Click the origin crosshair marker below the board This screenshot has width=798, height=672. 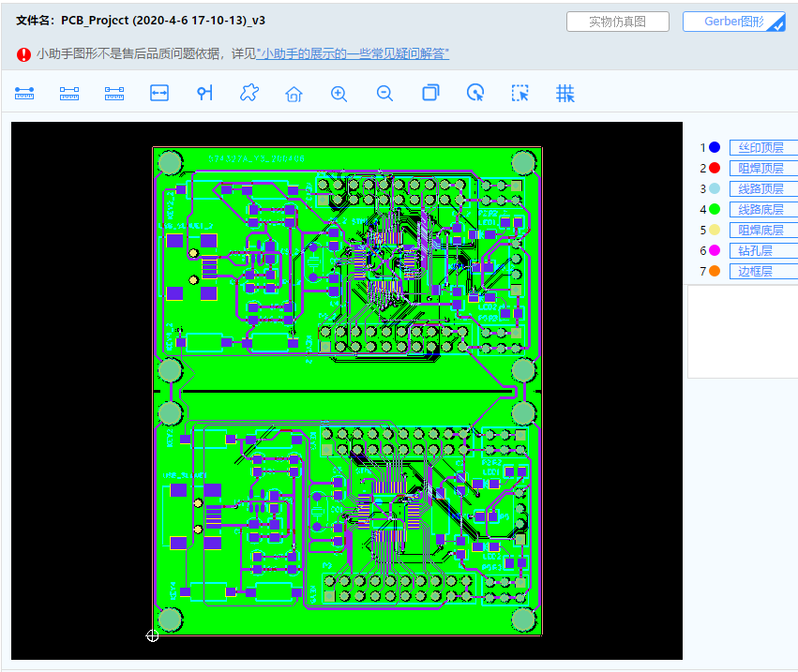[152, 635]
